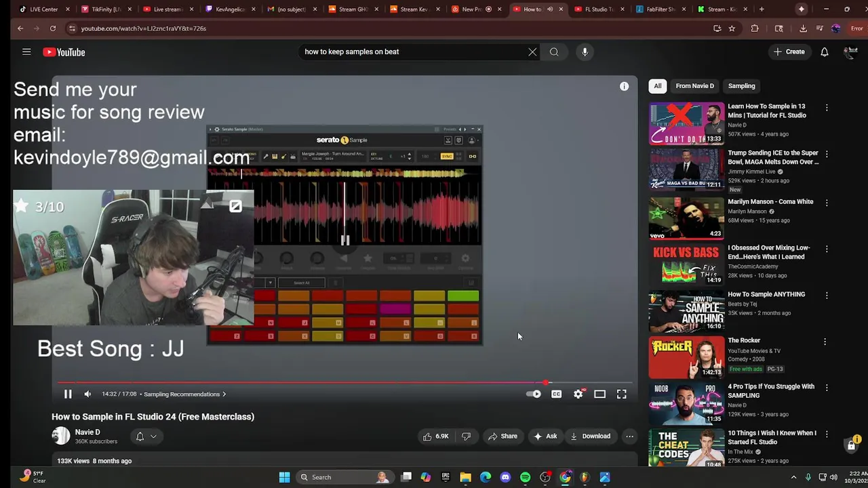Focus the YouTube search box
The image size is (868, 488).
pyautogui.click(x=414, y=52)
